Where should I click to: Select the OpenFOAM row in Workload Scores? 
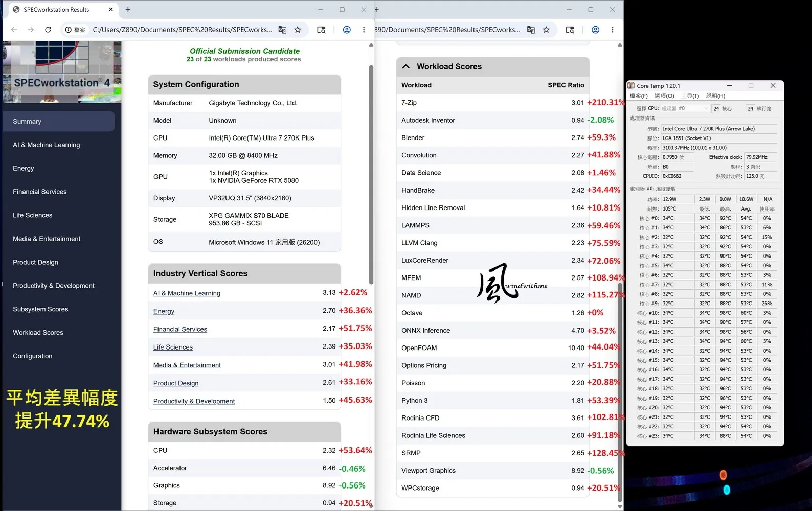(493, 348)
